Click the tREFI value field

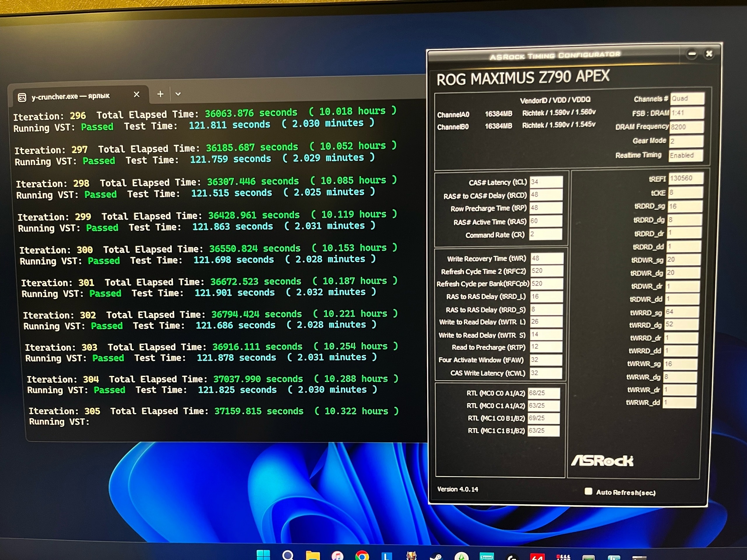click(686, 178)
